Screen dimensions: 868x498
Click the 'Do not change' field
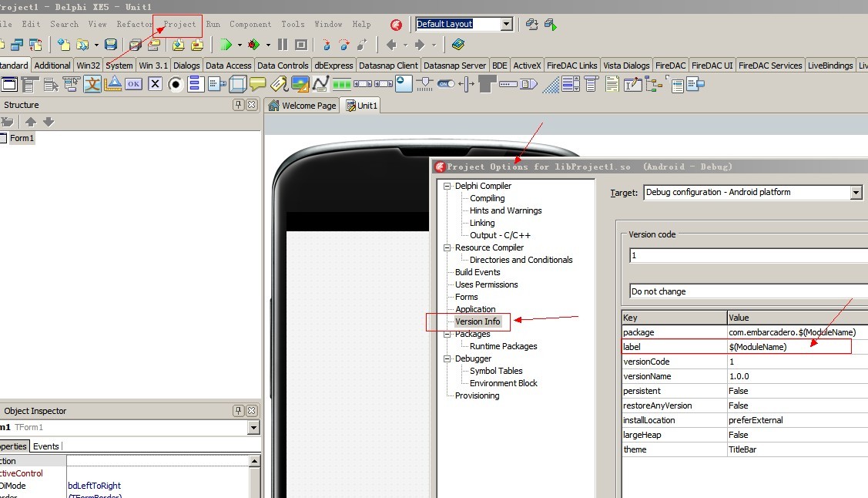[x=749, y=291]
